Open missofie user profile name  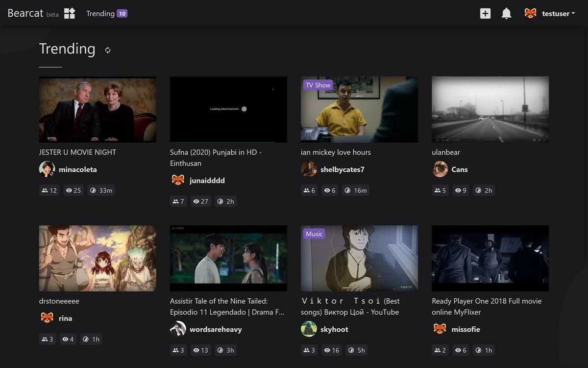(466, 330)
